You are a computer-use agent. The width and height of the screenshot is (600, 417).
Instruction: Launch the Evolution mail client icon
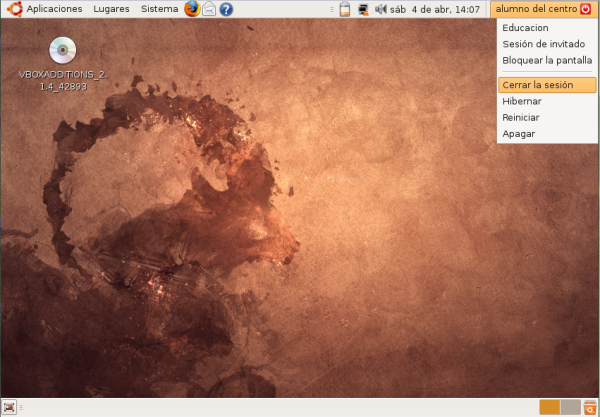click(x=209, y=9)
